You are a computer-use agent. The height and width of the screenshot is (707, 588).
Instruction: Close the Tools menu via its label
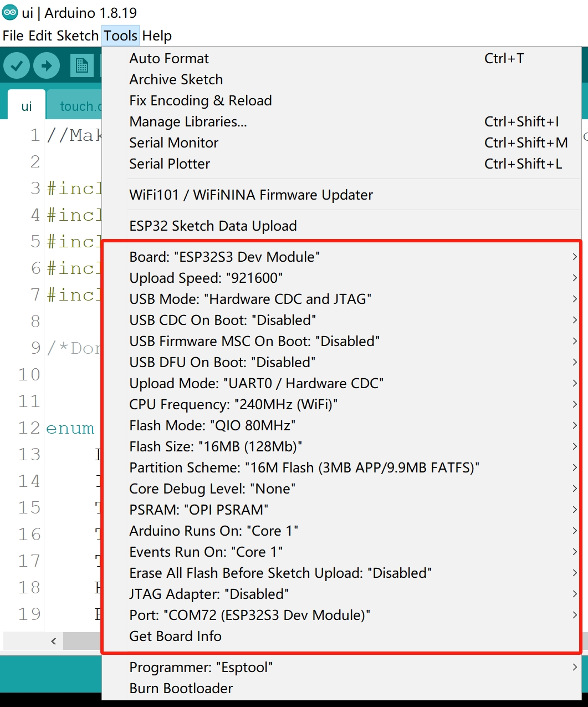coord(120,36)
